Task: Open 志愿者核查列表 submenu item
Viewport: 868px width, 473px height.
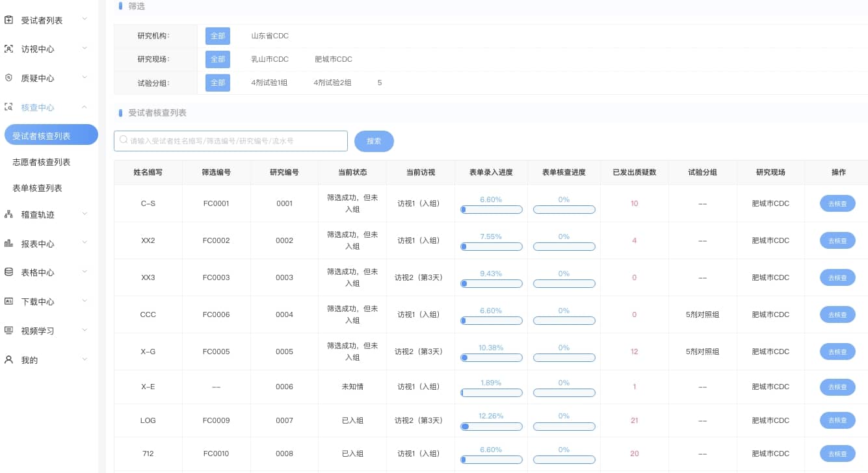Action: tap(42, 162)
